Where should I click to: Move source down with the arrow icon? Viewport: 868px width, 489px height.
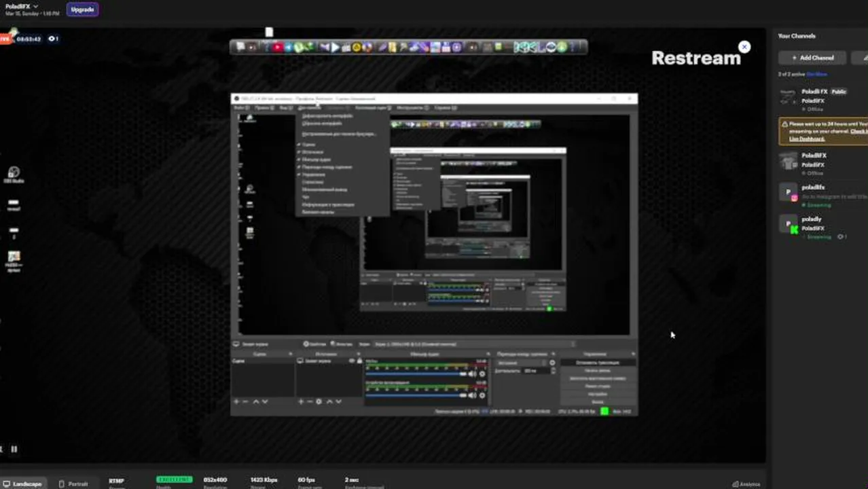[338, 401]
